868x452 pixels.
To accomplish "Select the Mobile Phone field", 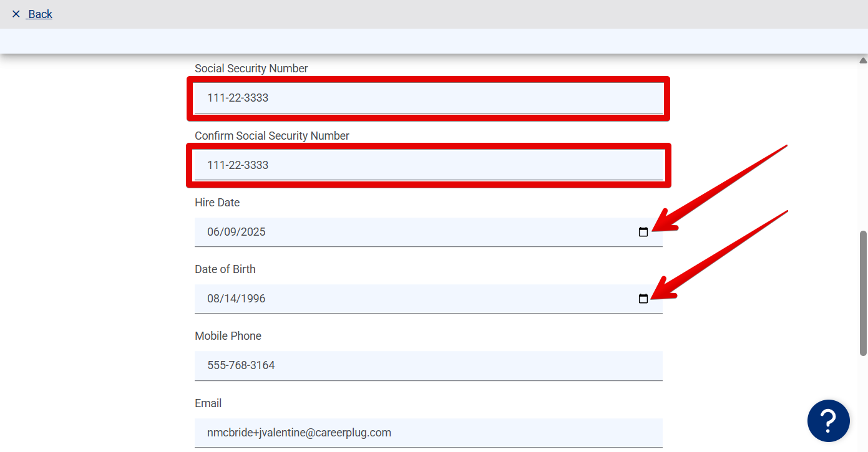I will click(428, 365).
